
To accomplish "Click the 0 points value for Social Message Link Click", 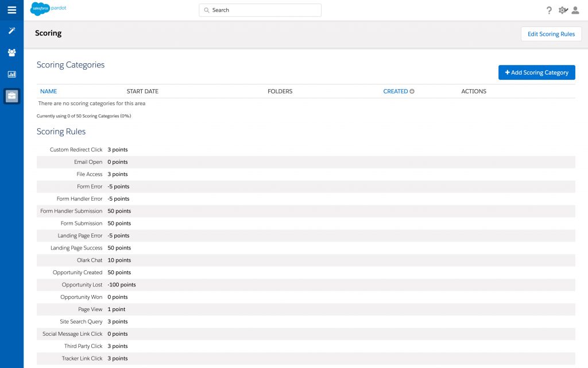I will click(118, 334).
